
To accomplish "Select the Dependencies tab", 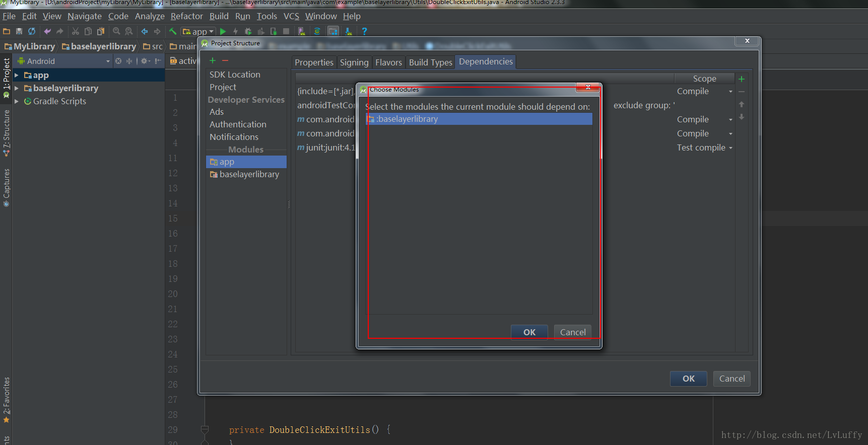I will [x=486, y=61].
